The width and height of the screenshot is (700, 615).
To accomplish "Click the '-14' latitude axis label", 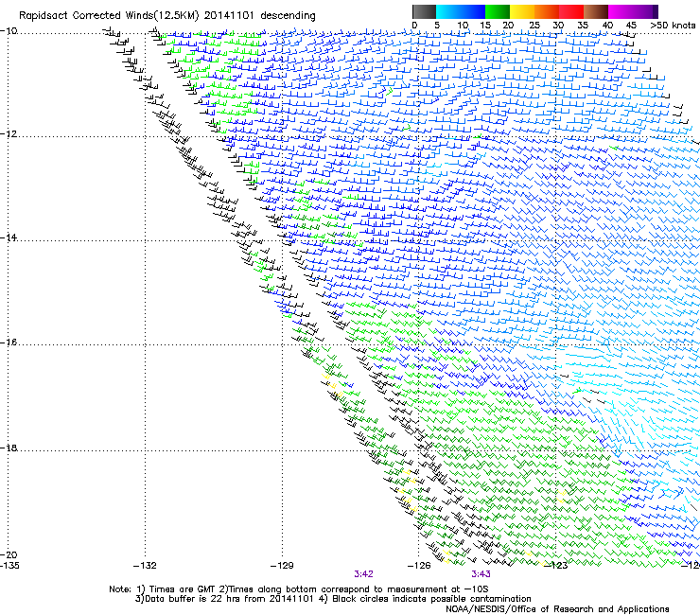I will [x=9, y=237].
